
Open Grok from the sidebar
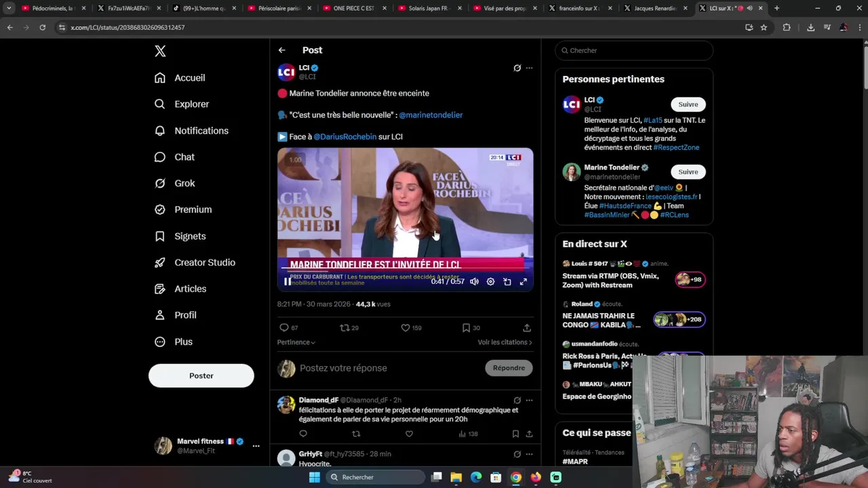[x=174, y=184]
